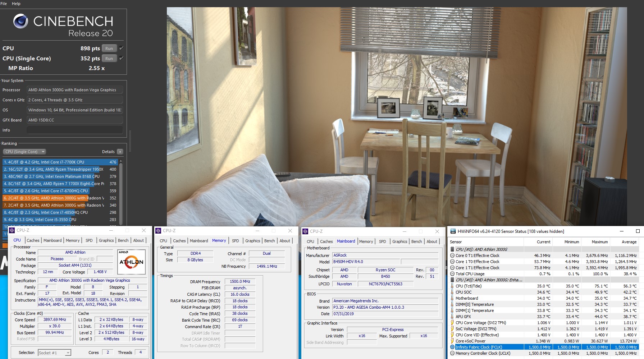This screenshot has height=359, width=644.
Task: Toggle the CPU test checkbox
Action: tap(121, 48)
